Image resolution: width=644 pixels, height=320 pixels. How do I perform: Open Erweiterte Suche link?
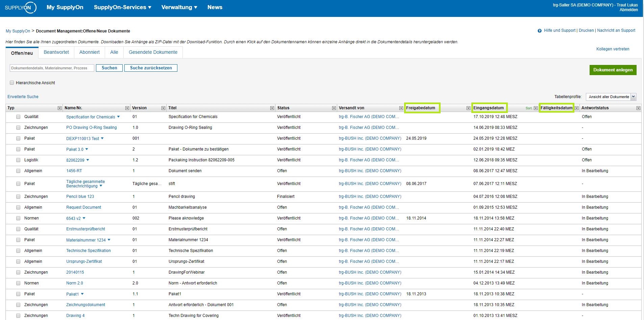23,97
